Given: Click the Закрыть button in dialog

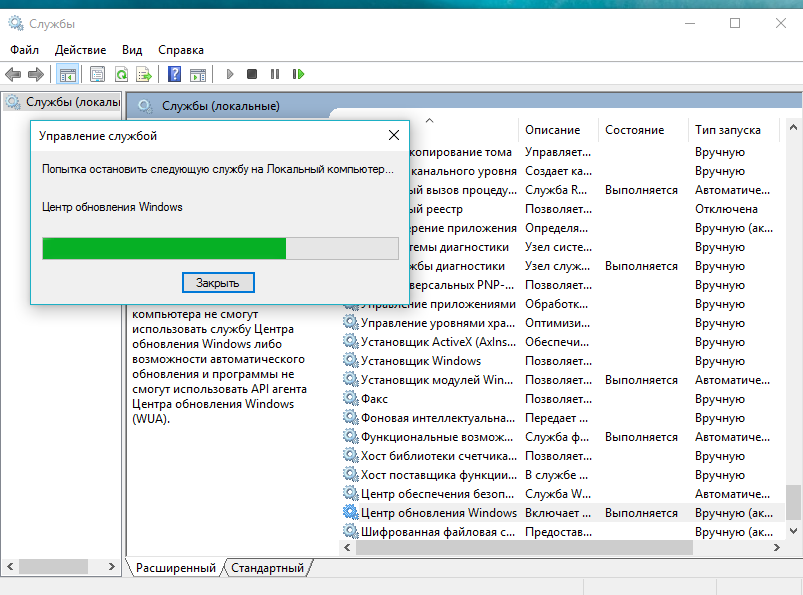Looking at the screenshot, I should (x=218, y=283).
